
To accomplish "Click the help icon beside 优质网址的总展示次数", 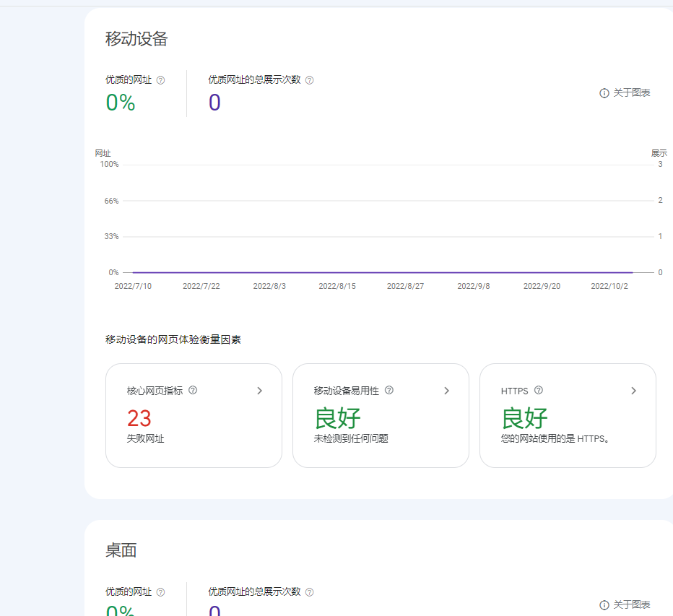I will click(309, 80).
